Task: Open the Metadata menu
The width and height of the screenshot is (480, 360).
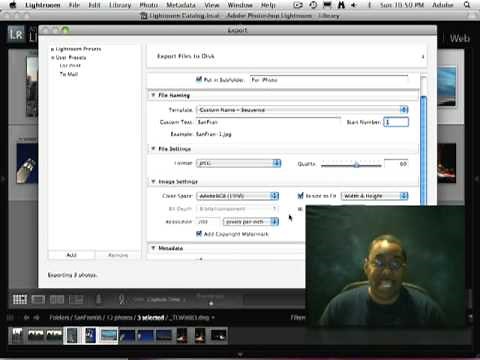Action: pyautogui.click(x=181, y=5)
